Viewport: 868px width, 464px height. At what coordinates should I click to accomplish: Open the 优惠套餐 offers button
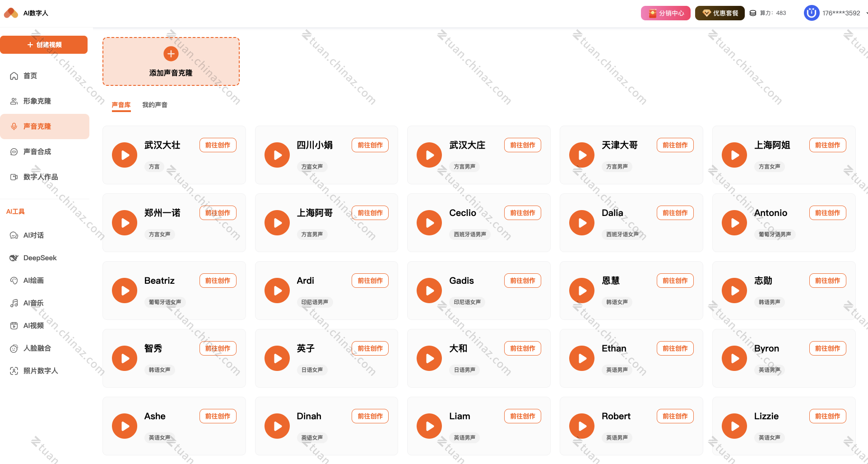coord(720,13)
